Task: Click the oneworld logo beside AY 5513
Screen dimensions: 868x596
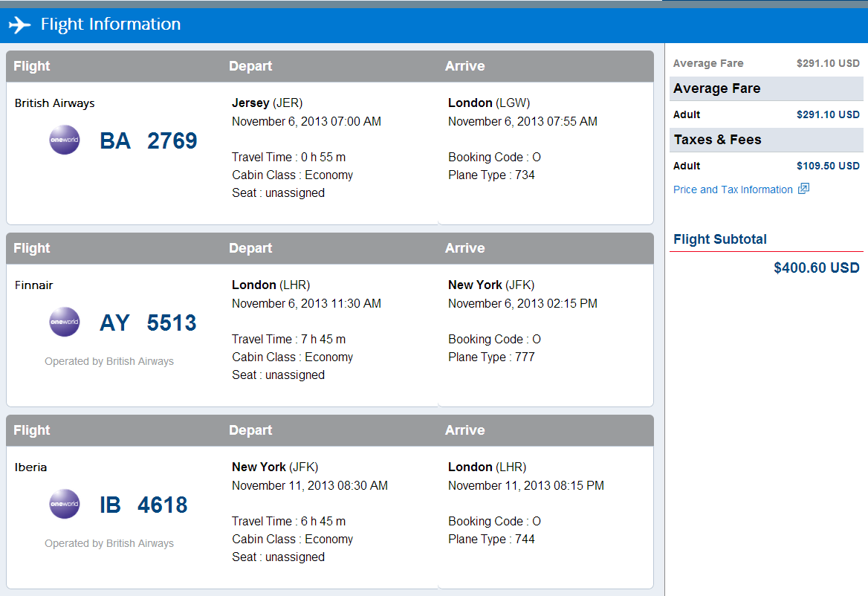Action: (x=65, y=323)
